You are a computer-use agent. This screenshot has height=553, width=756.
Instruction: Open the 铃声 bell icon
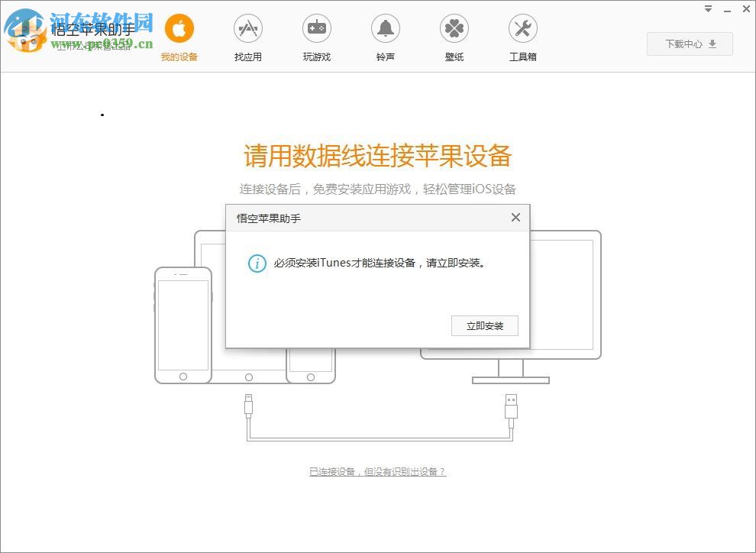[x=385, y=28]
